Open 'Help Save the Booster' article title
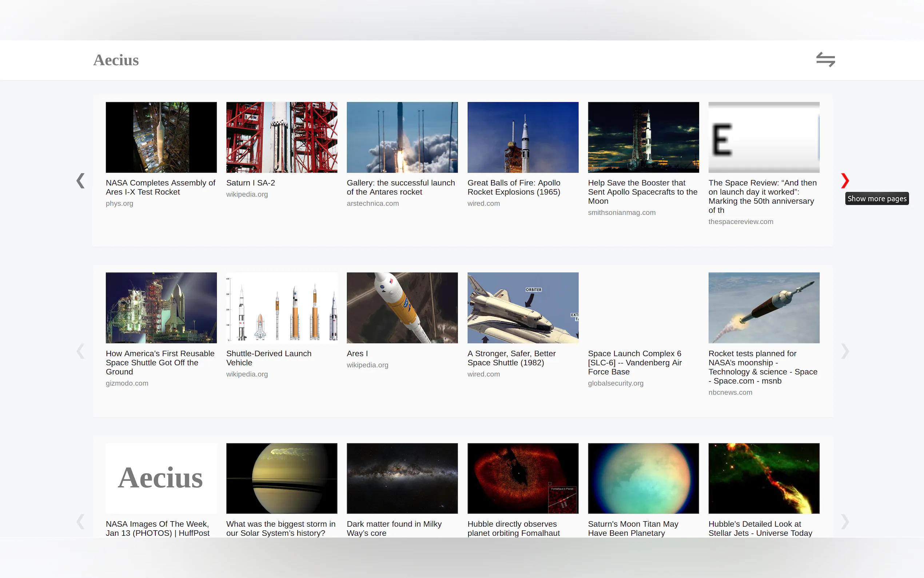The image size is (924, 578). click(x=642, y=192)
